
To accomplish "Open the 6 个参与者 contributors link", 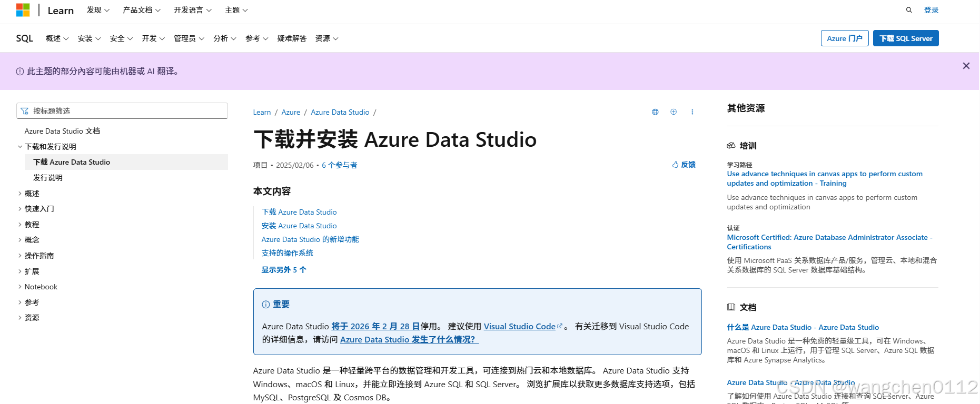I will 340,165.
